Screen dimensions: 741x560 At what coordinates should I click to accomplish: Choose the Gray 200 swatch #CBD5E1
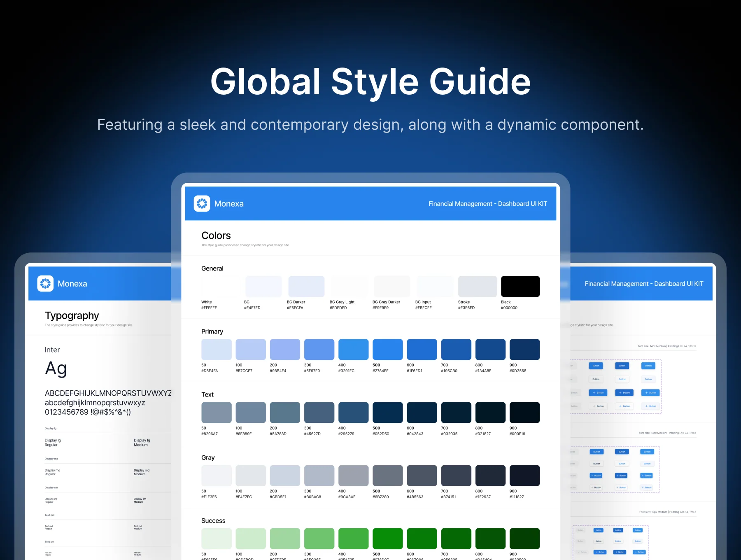coord(285,476)
